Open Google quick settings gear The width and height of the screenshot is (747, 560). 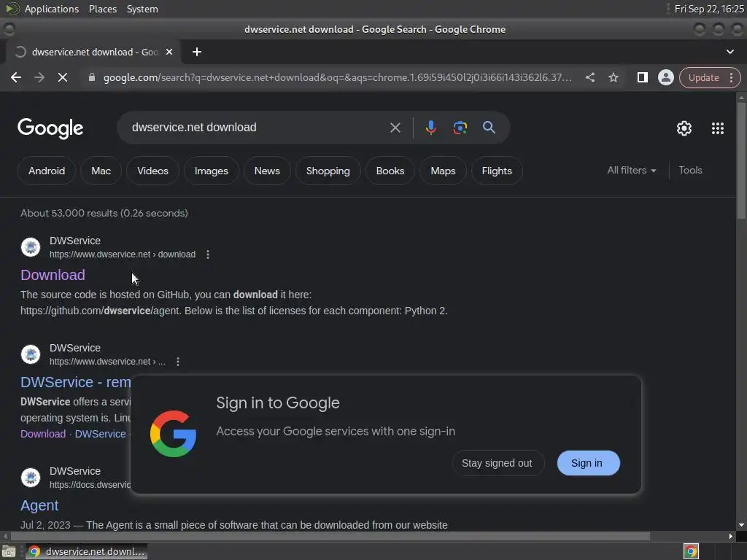684,128
